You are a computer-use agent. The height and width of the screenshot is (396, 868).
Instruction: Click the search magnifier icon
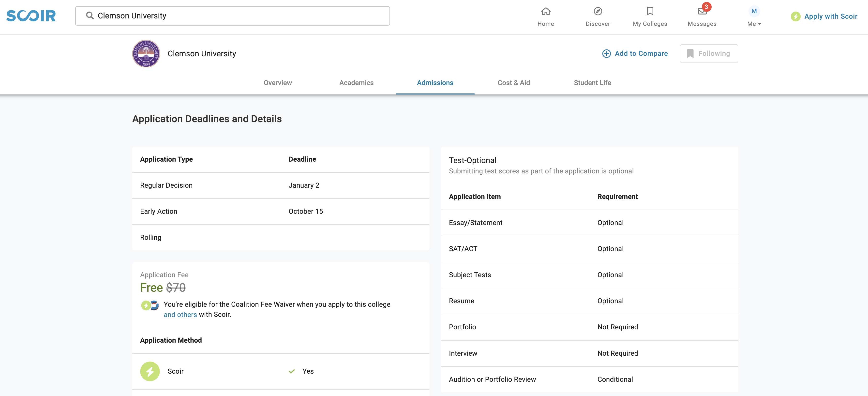pos(90,15)
